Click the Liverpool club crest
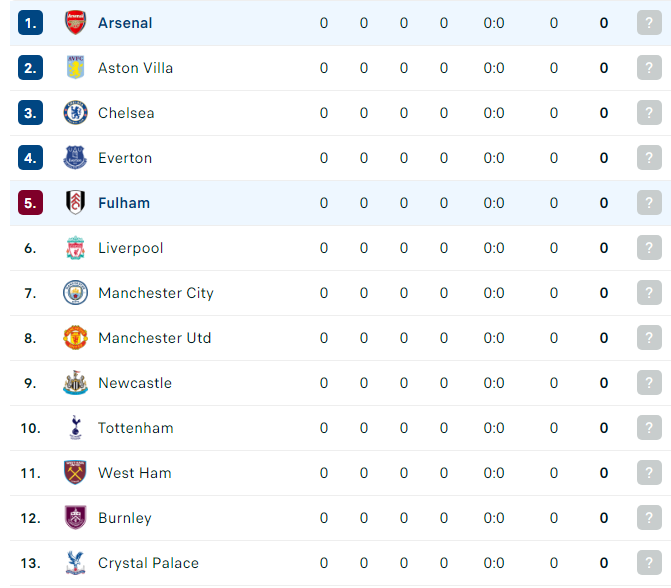 (x=75, y=248)
